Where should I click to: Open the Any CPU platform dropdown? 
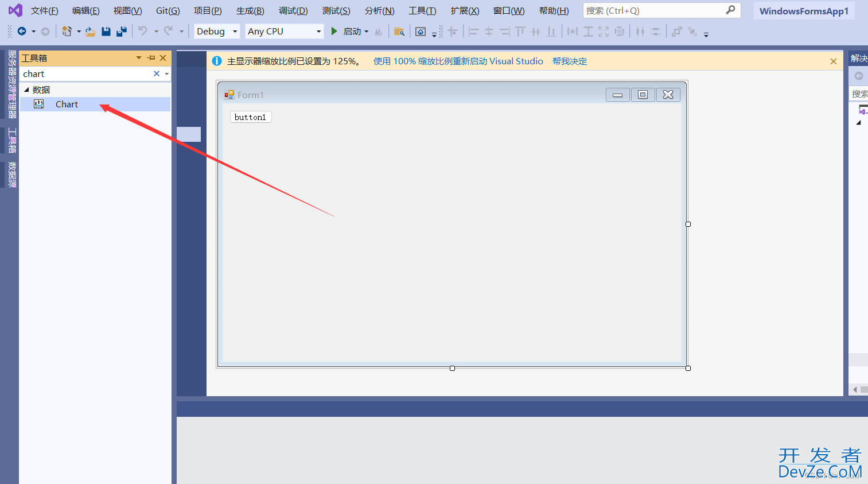click(x=284, y=32)
